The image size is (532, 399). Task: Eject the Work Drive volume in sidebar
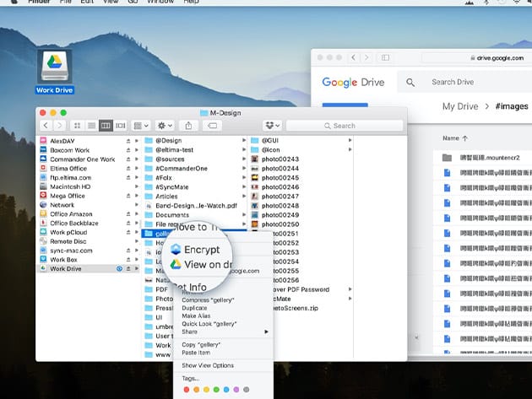(x=128, y=269)
